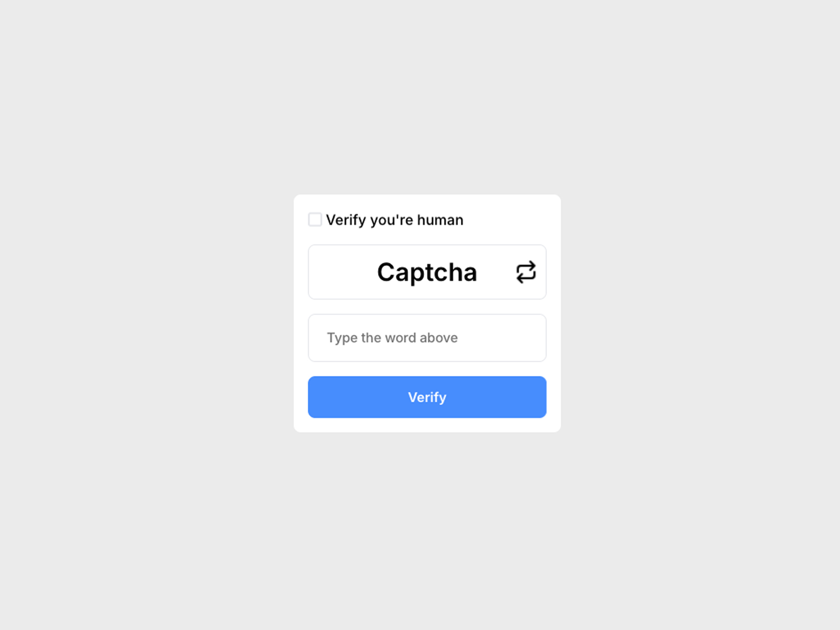The width and height of the screenshot is (840, 630).
Task: Click the Verify you're human label
Action: [395, 219]
